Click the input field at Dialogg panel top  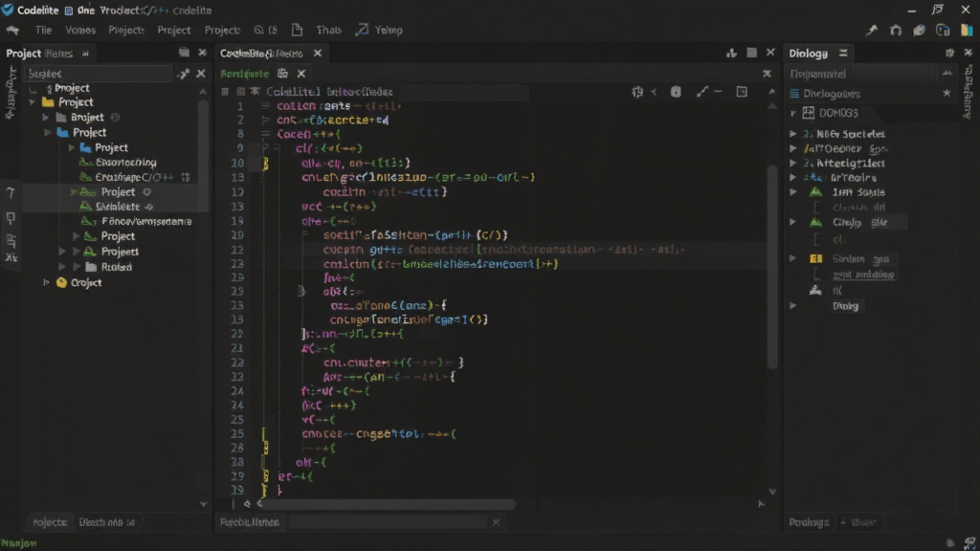point(862,74)
